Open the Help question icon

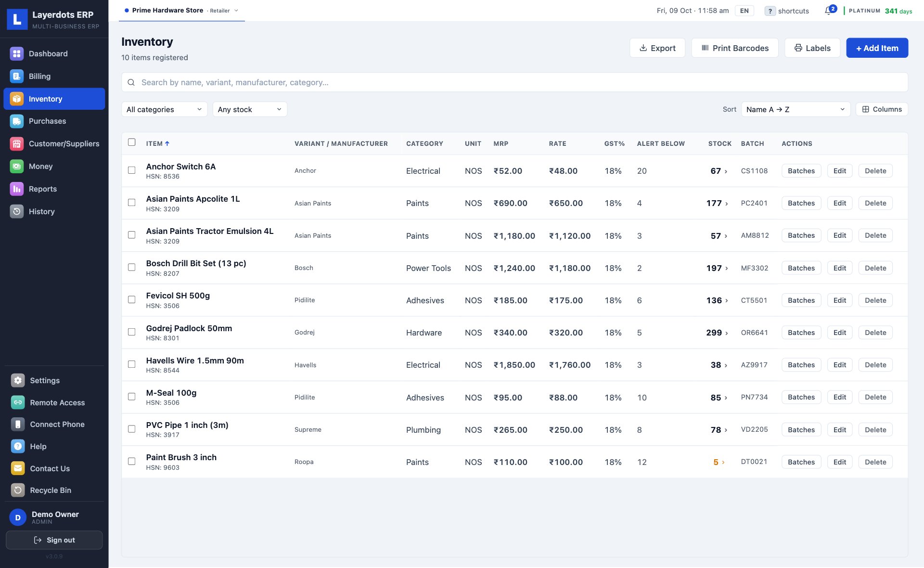[x=18, y=446]
